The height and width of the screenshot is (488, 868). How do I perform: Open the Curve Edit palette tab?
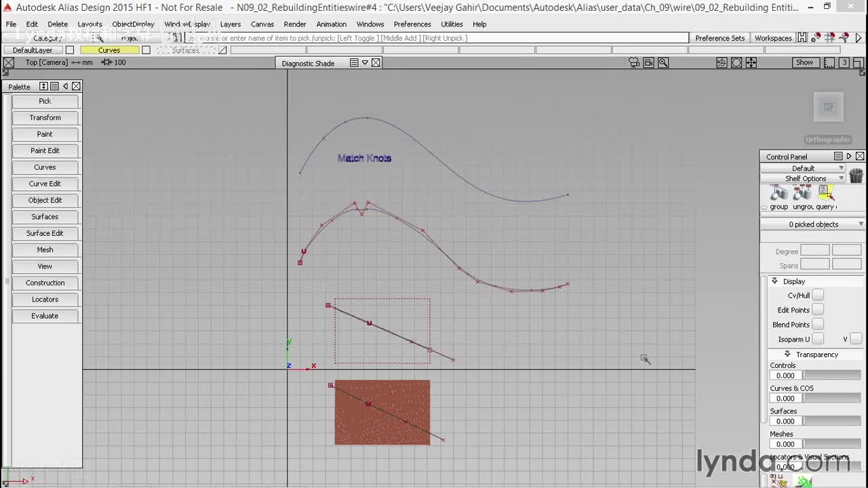click(45, 184)
